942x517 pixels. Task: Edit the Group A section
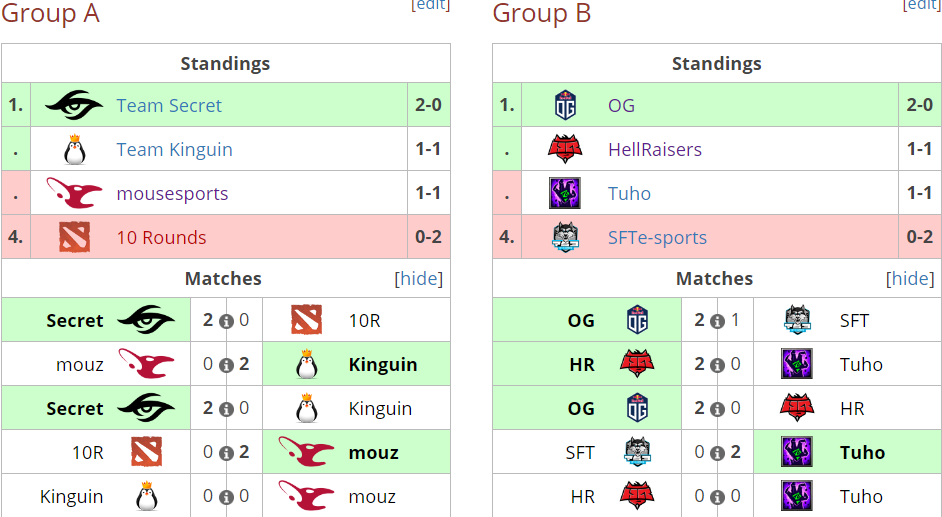coord(430,5)
